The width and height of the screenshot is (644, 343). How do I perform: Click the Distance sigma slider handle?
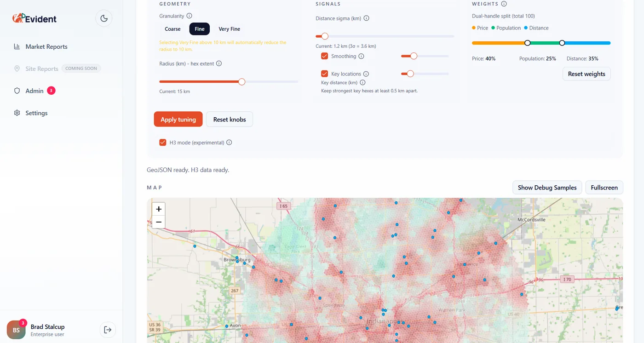[325, 36]
